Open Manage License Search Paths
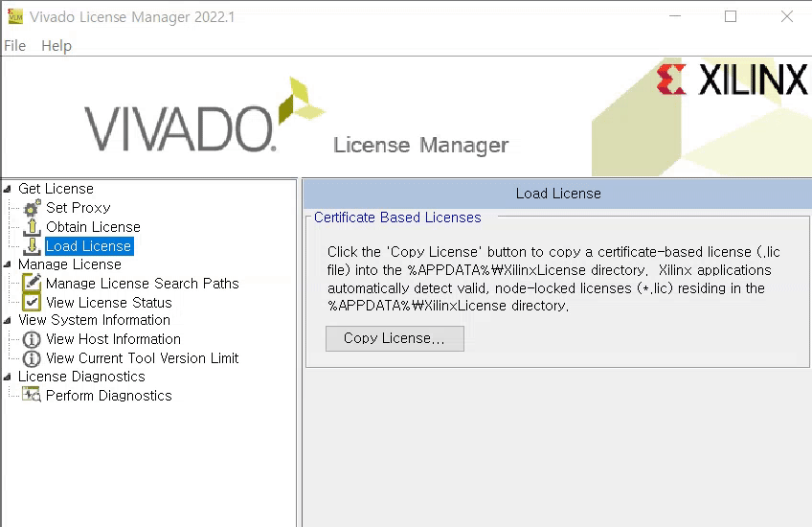 pos(143,284)
